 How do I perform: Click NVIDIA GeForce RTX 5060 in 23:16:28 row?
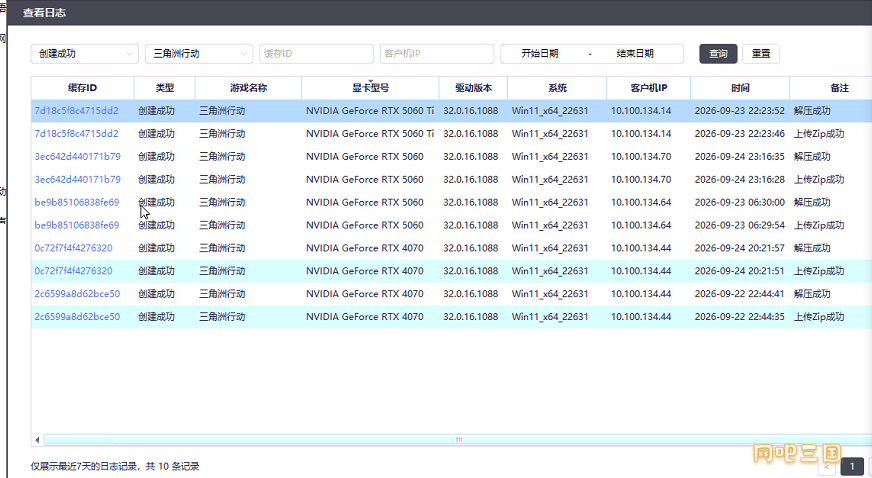point(365,179)
